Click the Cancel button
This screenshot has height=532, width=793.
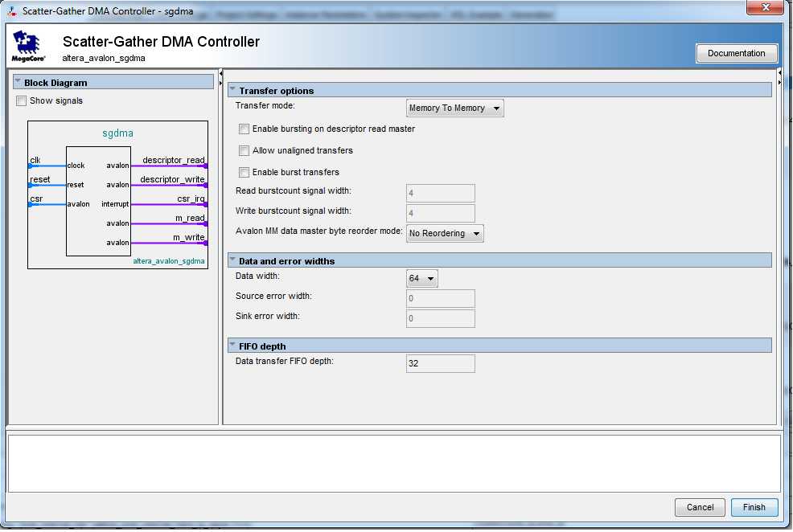click(700, 507)
